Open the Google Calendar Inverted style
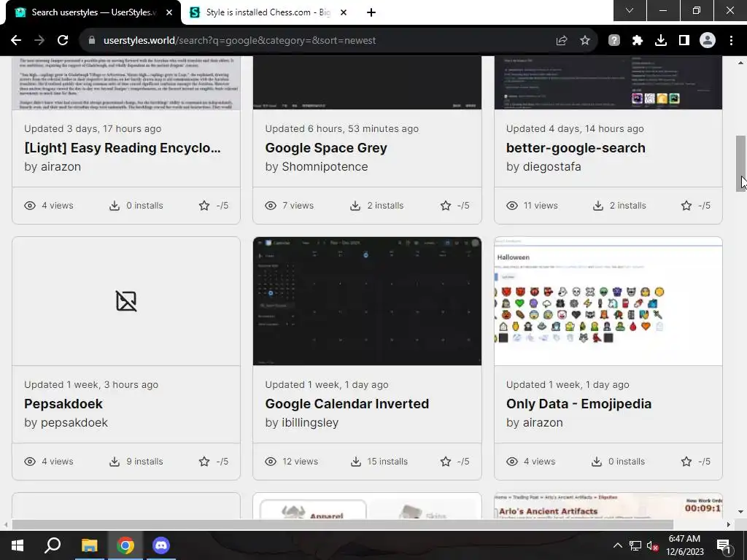The height and width of the screenshot is (560, 747). point(347,404)
